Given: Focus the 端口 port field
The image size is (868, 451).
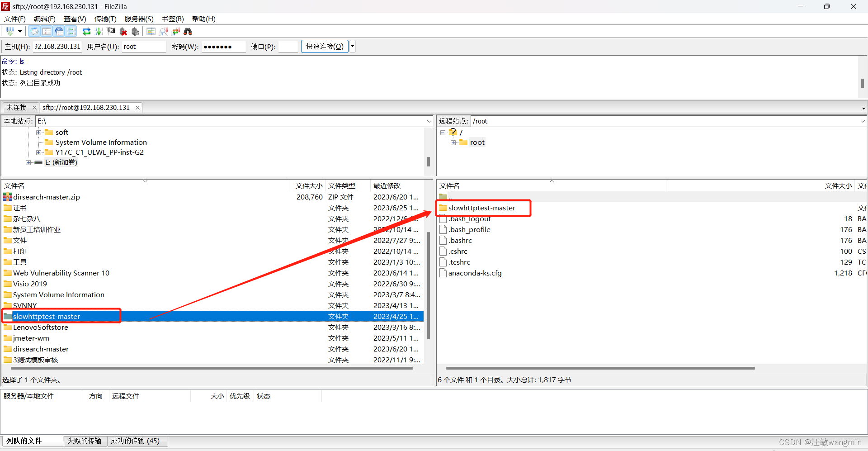Looking at the screenshot, I should click(x=288, y=47).
